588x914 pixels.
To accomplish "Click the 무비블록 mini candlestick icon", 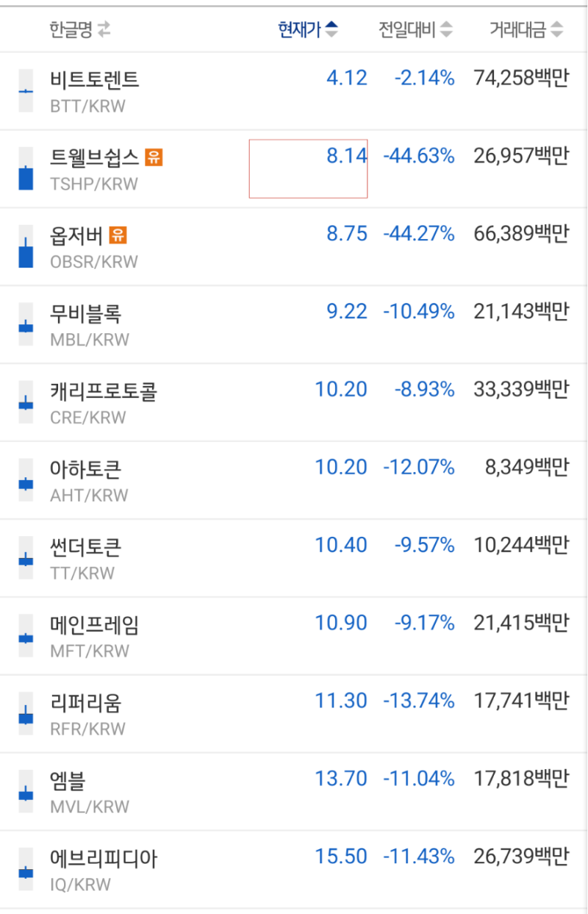I will (x=24, y=325).
